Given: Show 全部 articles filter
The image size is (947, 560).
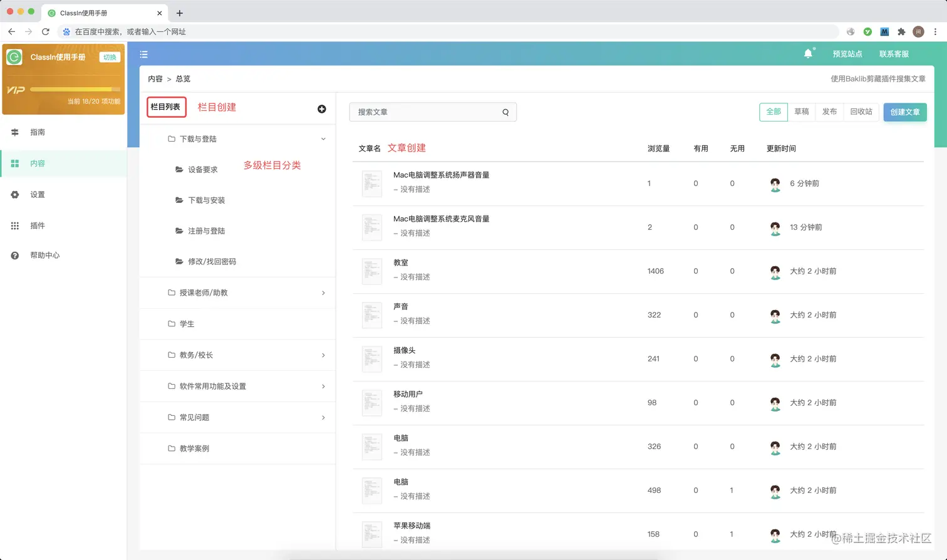Looking at the screenshot, I should tap(774, 111).
